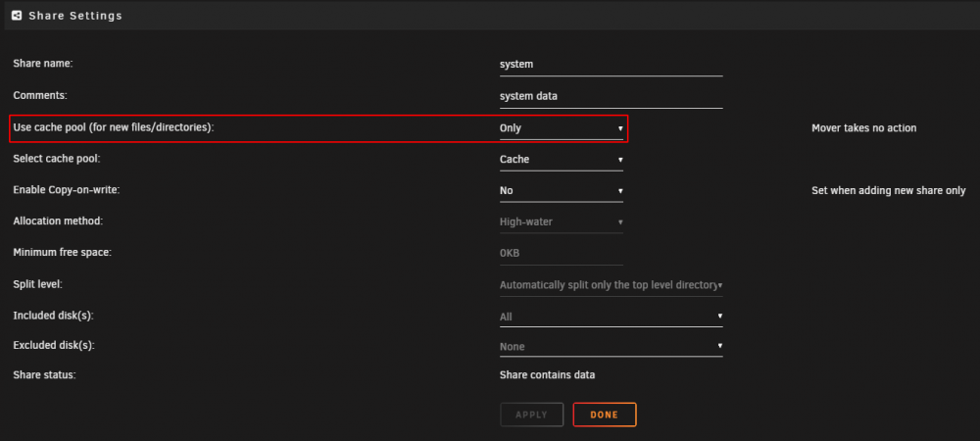
Task: Click the 'Allocation method:' label
Action: pos(58,221)
